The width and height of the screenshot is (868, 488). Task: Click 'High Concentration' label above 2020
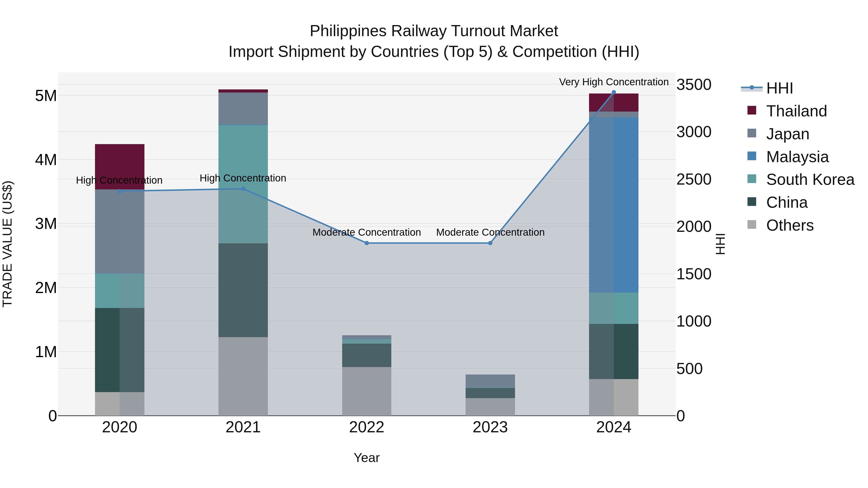click(119, 180)
